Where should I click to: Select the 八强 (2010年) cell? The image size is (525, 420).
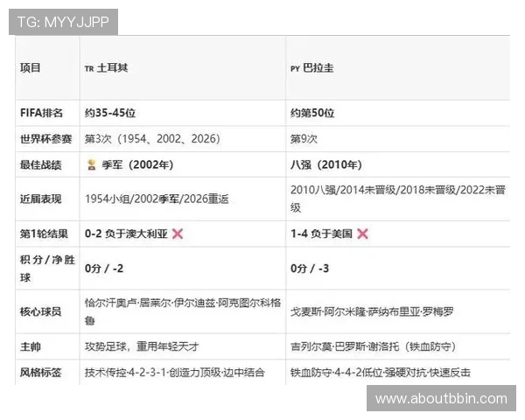398,164
